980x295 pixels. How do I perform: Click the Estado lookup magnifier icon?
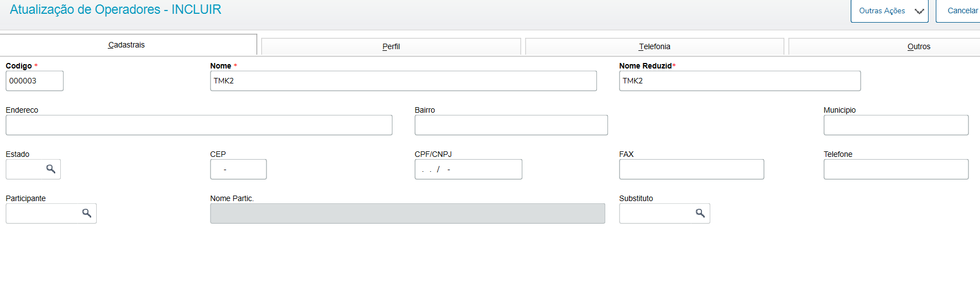click(51, 169)
